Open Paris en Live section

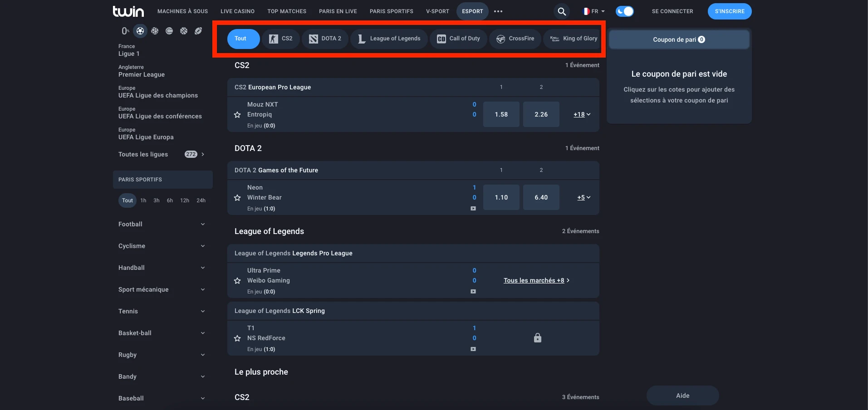pyautogui.click(x=338, y=11)
